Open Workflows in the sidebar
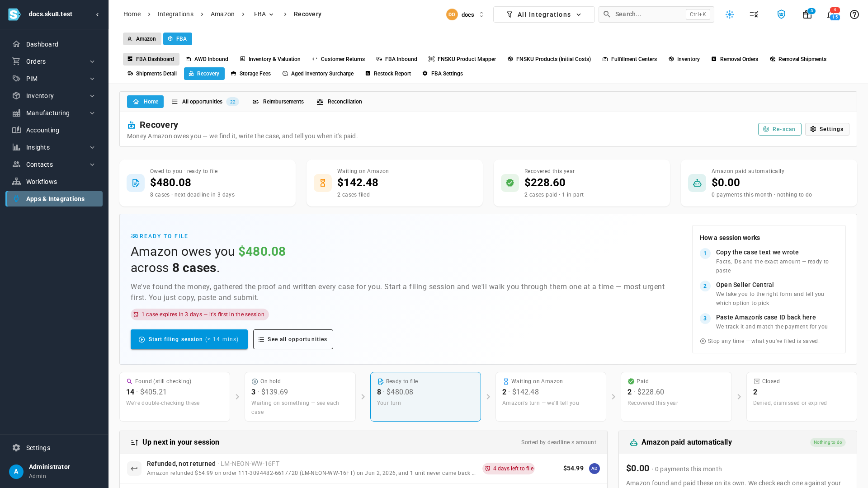Screen dimensions: 868x488 (x=54, y=182)
